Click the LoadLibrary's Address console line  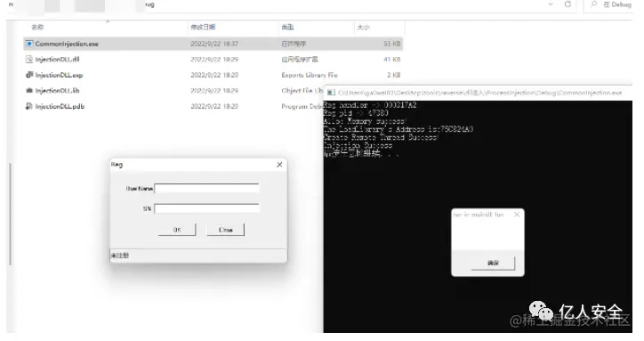tap(398, 129)
